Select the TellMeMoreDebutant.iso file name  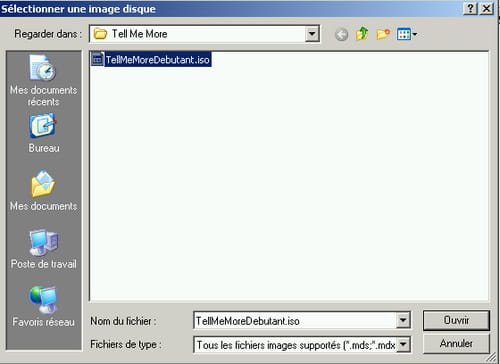(158, 60)
